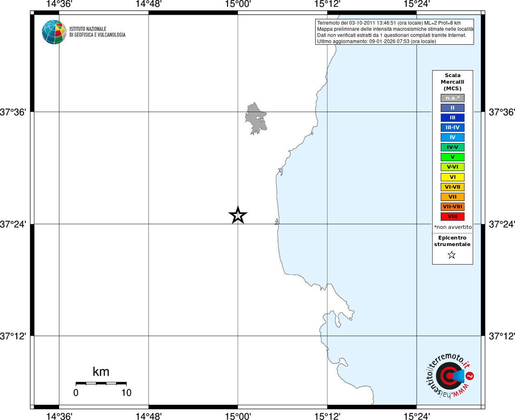Click the right 37°12' latitude label
This screenshot has height=420, width=515.
point(502,336)
